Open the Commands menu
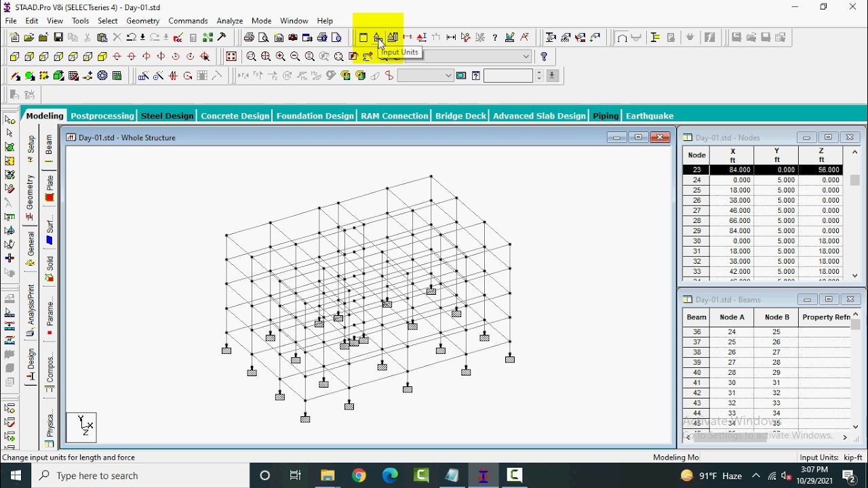This screenshot has width=868, height=488. [188, 21]
